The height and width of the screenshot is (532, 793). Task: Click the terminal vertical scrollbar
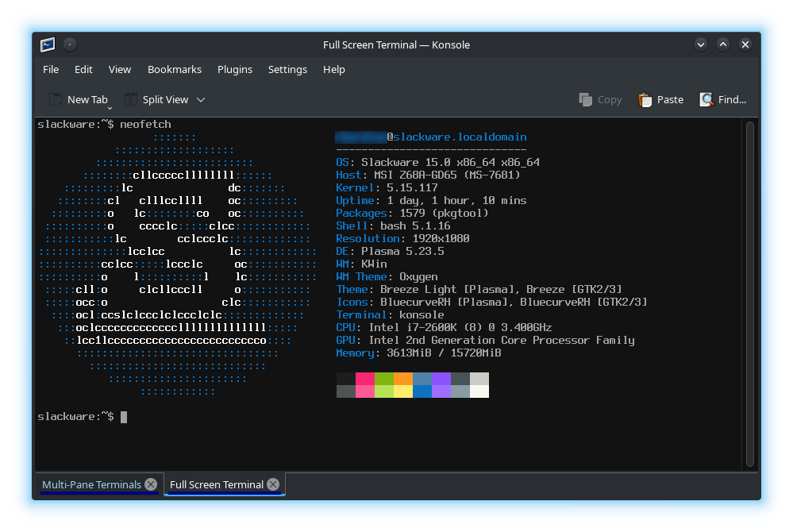point(749,294)
